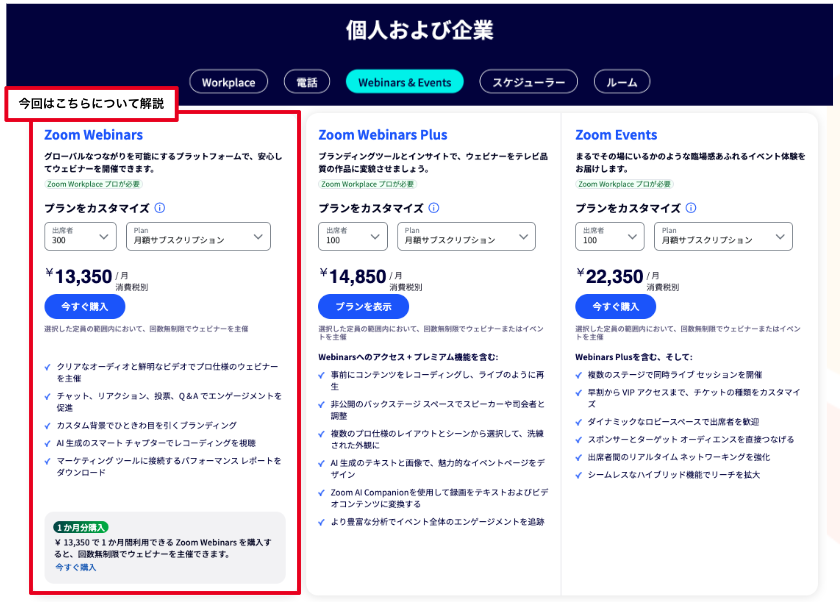This screenshot has width=840, height=604.
Task: Click the プランを表示 button
Action: 363,306
